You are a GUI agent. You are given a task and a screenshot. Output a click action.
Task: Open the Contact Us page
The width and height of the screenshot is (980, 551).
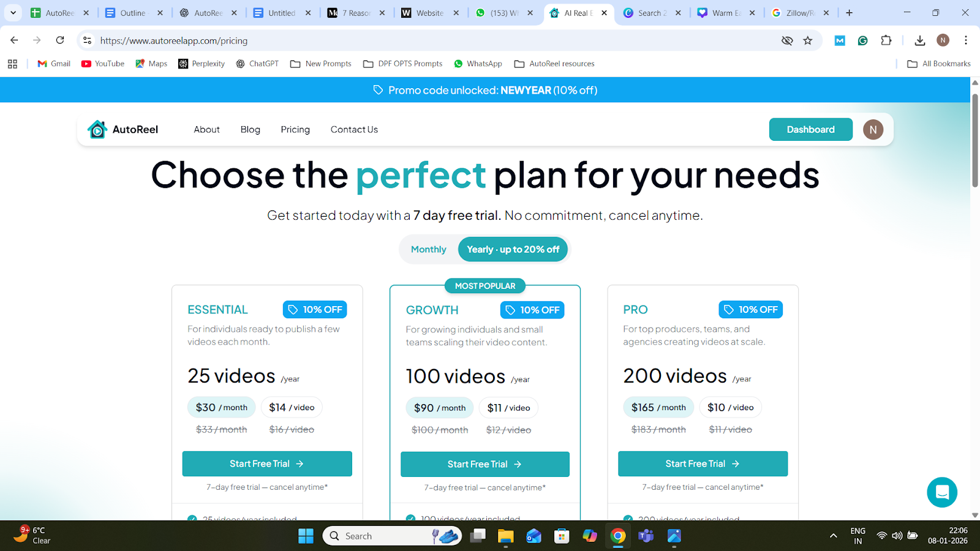coord(354,129)
